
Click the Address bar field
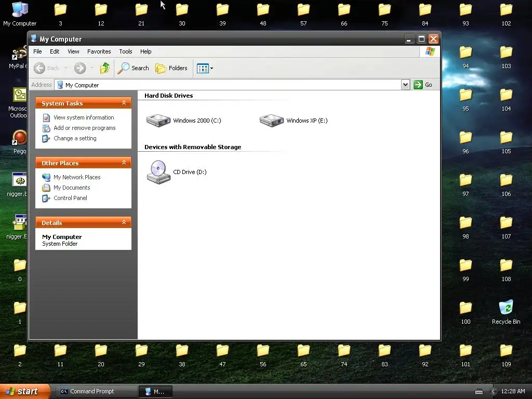pyautogui.click(x=228, y=85)
